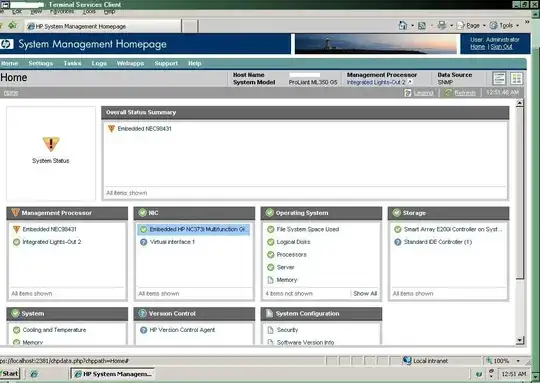540x383 pixels.
Task: Open the Logs menu
Action: point(99,63)
